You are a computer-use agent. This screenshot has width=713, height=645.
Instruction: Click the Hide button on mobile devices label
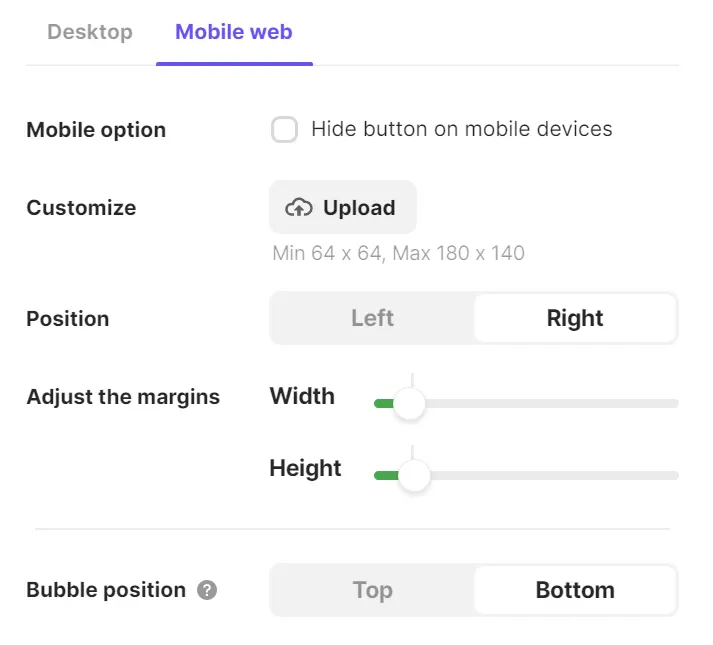tap(461, 129)
